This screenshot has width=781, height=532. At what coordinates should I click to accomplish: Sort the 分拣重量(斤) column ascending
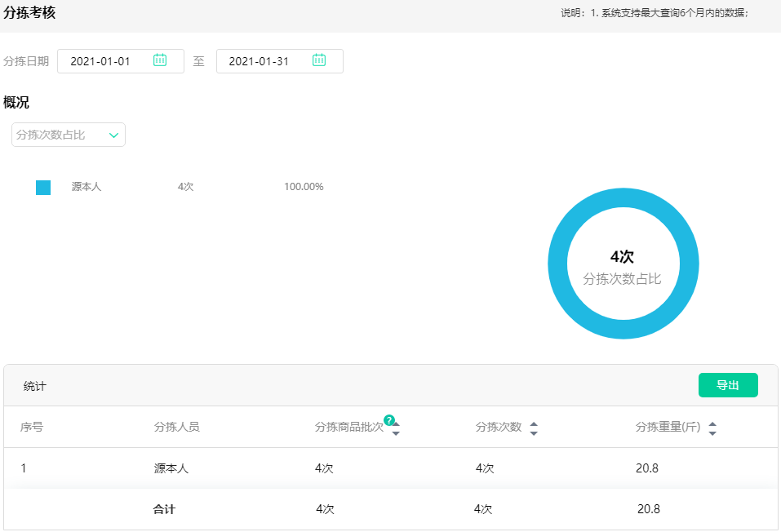point(712,423)
